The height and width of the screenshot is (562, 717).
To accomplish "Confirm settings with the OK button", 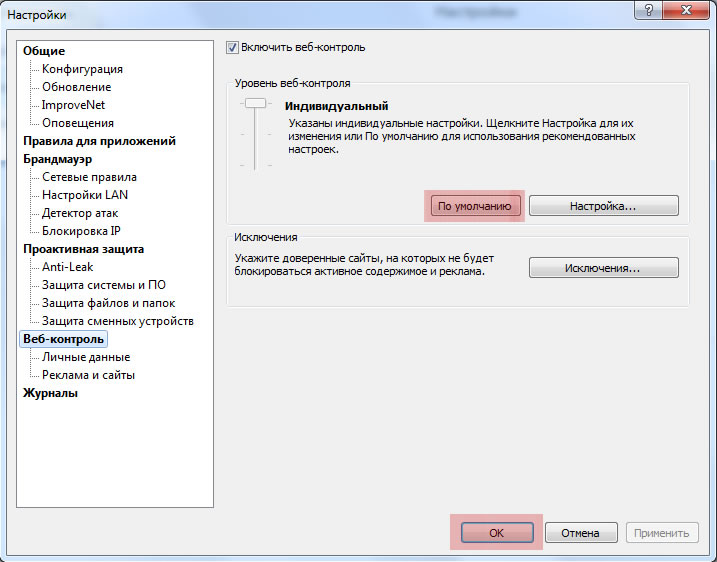I will 496,533.
